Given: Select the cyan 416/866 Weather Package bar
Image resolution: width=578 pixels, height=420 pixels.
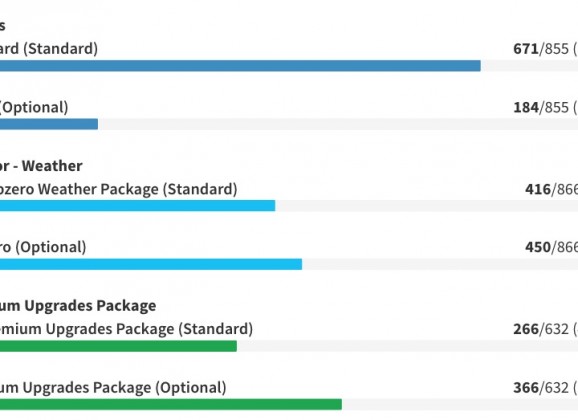Looking at the screenshot, I should click(137, 205).
